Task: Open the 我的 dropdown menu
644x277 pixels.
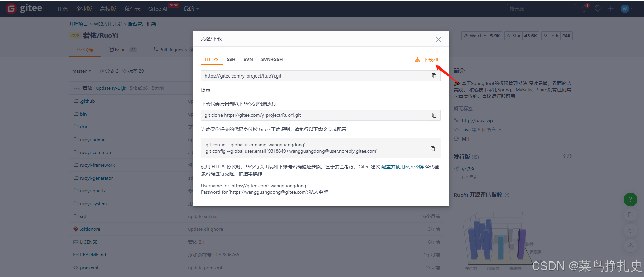Action: tap(191, 9)
